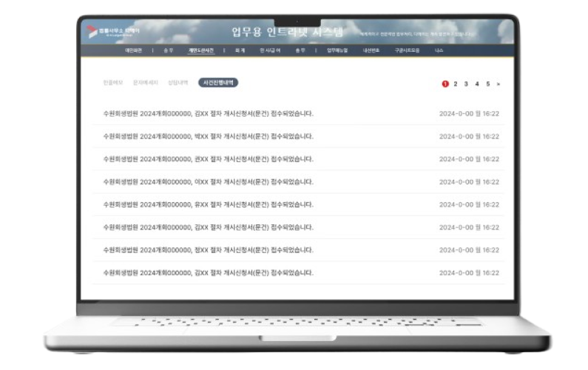Open the 업무매뉴얼 menu
This screenshot has width=588, height=370.
pos(337,50)
